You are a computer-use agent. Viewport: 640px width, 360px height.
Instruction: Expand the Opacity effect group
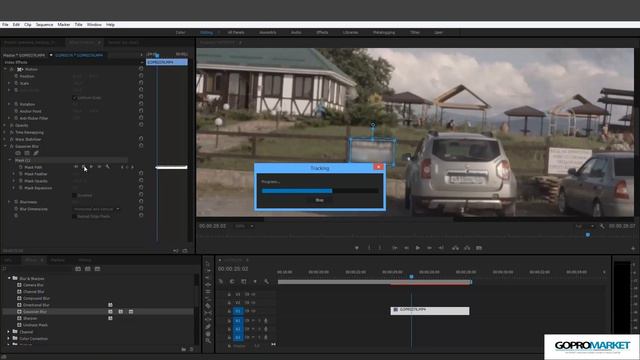pos(5,125)
